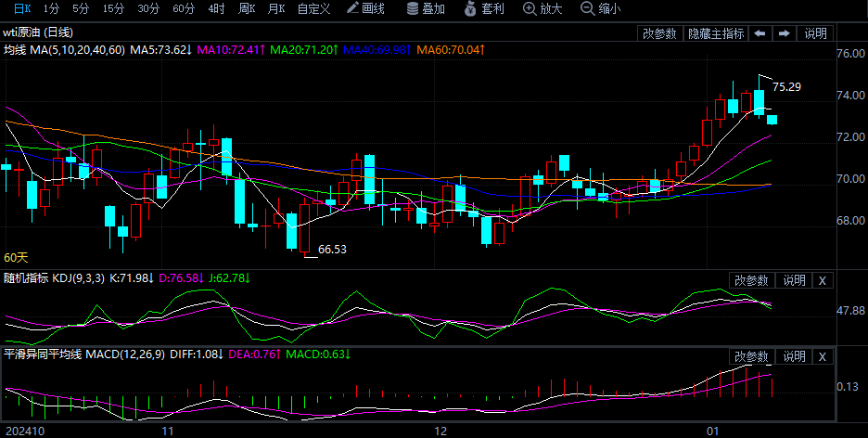Viewport: 868px width, 438px height.
Task: Open 自定义 custom period option
Action: pos(313,8)
